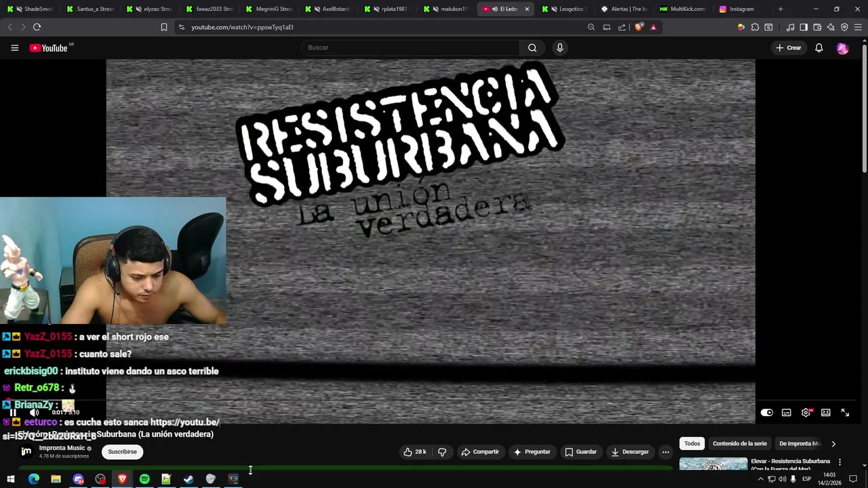The height and width of the screenshot is (488, 868).
Task: Start voice search with microphone icon
Action: coord(559,47)
